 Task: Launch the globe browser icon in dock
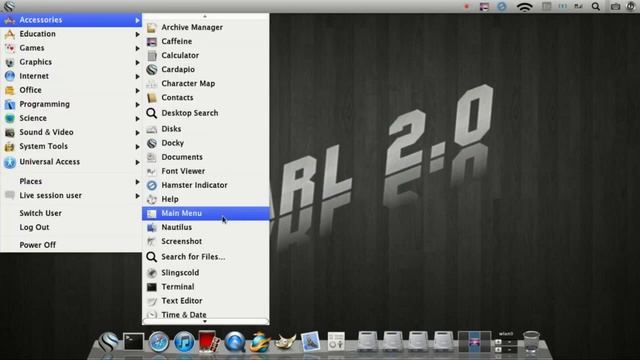point(260,342)
